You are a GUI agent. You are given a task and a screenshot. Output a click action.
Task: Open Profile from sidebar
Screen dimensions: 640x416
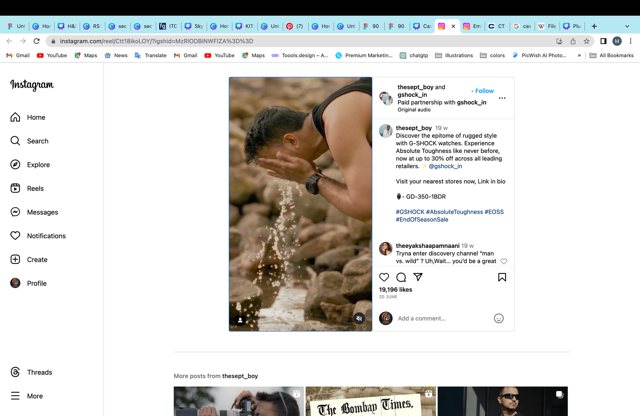pyautogui.click(x=28, y=283)
